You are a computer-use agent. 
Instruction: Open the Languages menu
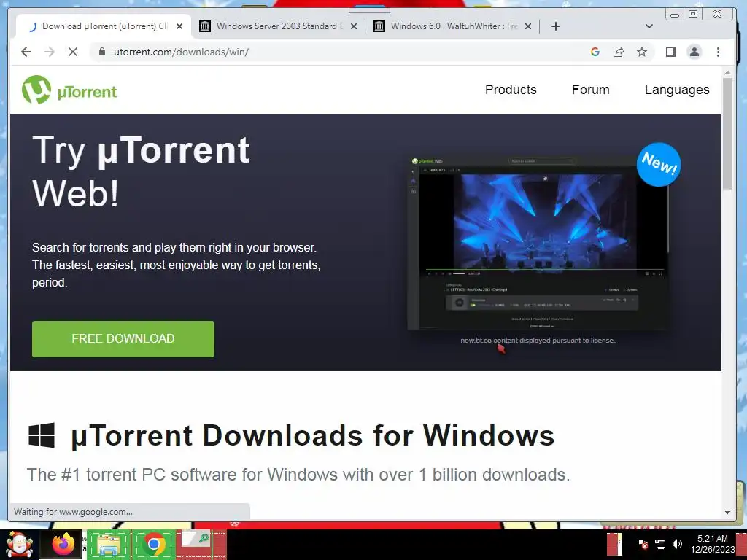[x=677, y=90]
